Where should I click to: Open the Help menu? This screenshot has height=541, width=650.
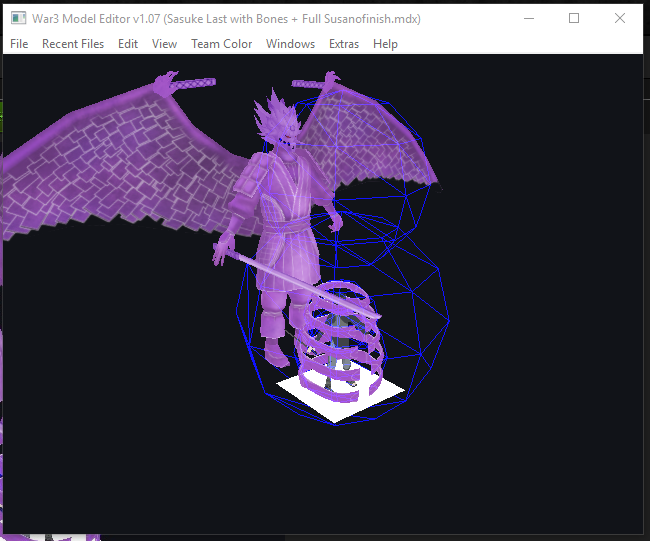[385, 44]
